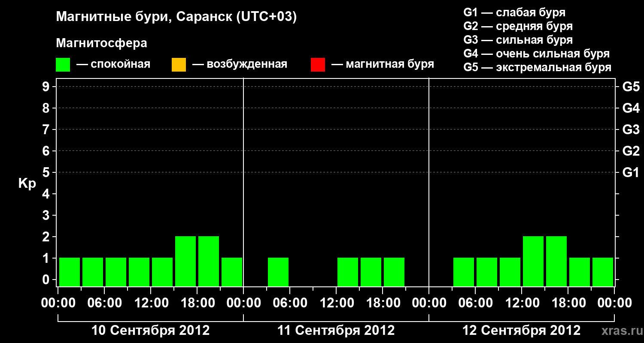This screenshot has height=343, width=644.
Task: Click the 12:00–15:00 bar on 10 September
Action: point(162,272)
